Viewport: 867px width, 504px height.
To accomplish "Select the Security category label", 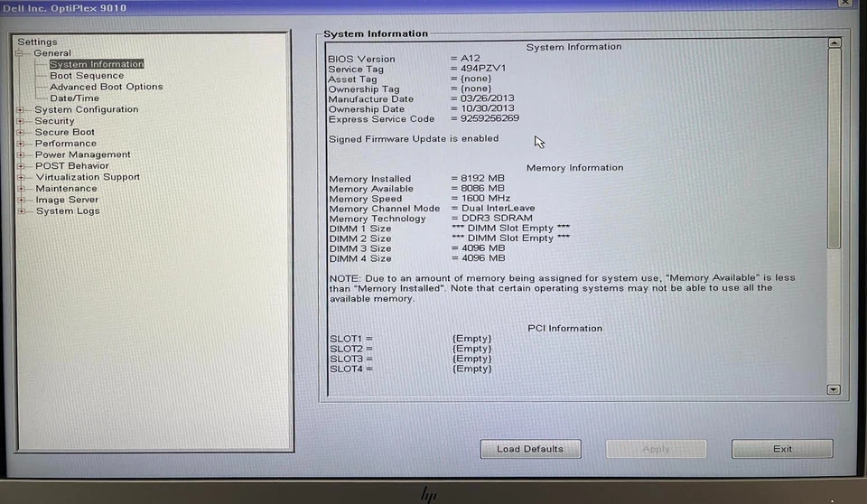I will point(54,121).
